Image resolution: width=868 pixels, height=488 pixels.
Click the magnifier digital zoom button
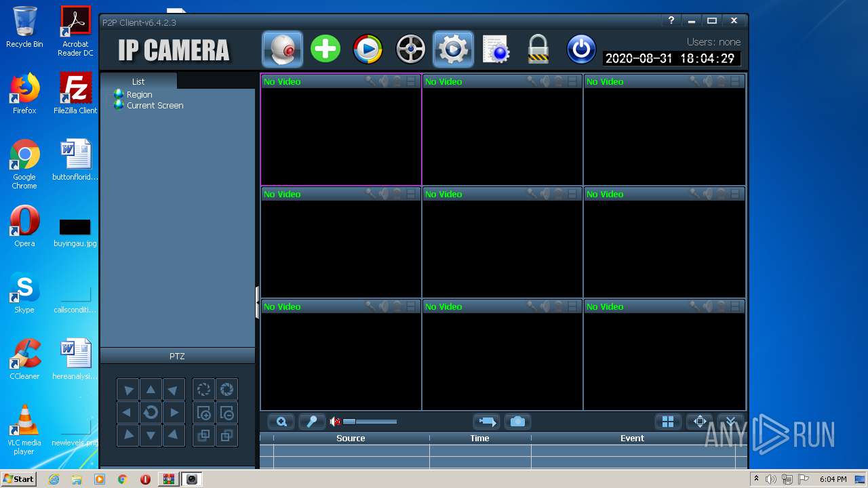281,422
